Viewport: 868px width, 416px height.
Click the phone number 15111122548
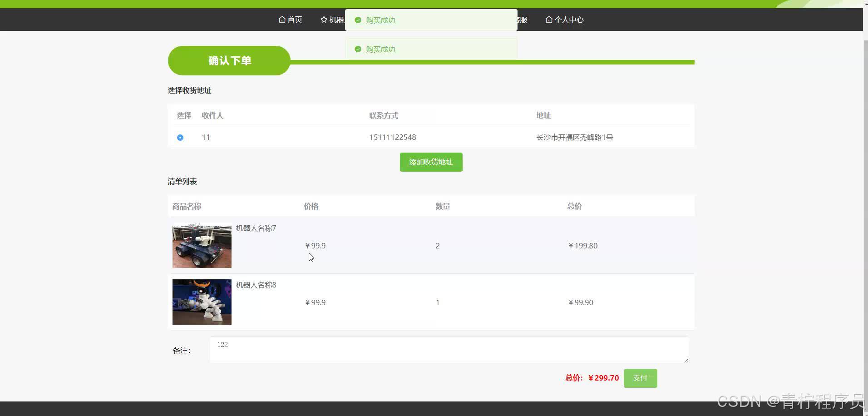393,137
